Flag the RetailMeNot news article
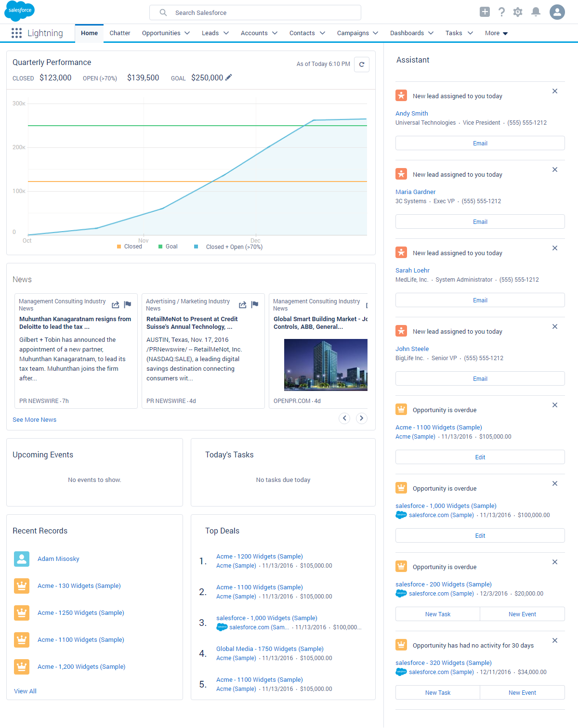The height and width of the screenshot is (728, 578). 254,304
